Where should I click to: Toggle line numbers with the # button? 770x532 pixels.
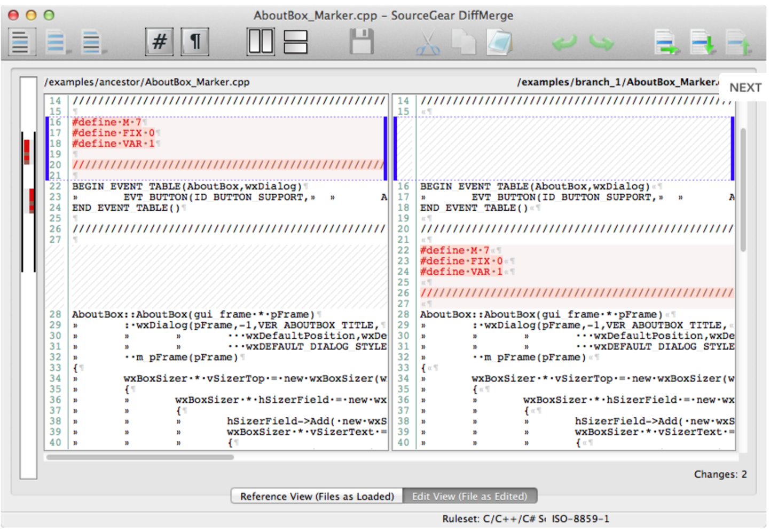(x=159, y=42)
